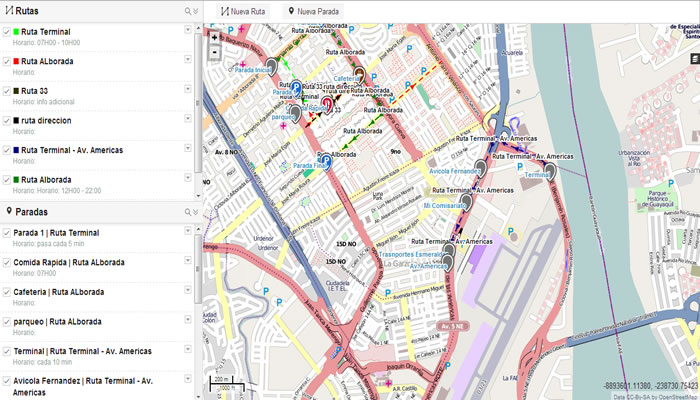The image size is (700, 400).
Task: Open dropdown for Cafeteria stop
Action: [x=188, y=290]
